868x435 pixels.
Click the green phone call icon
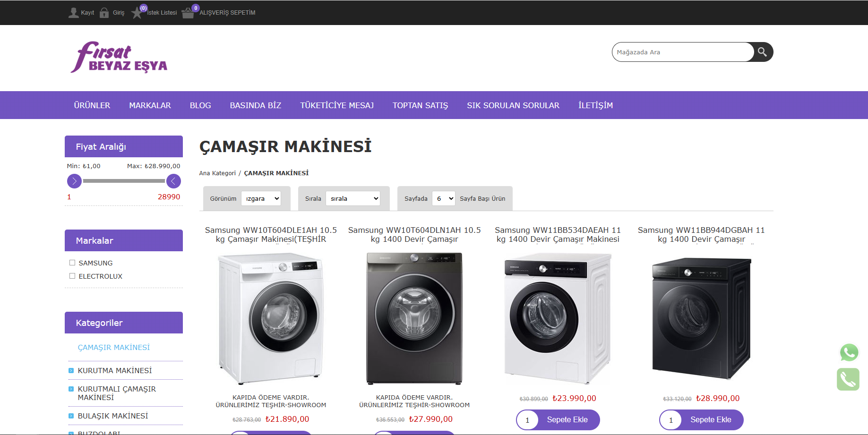tap(848, 379)
